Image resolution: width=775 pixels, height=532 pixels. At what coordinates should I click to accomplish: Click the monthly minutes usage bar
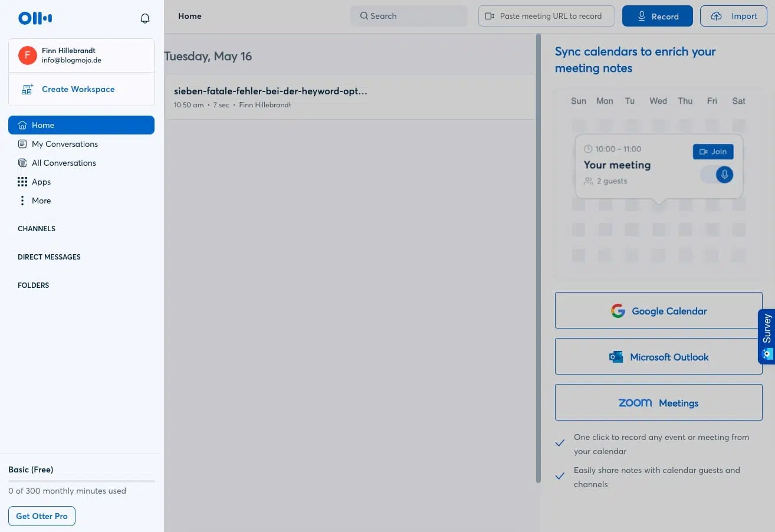[x=81, y=480]
